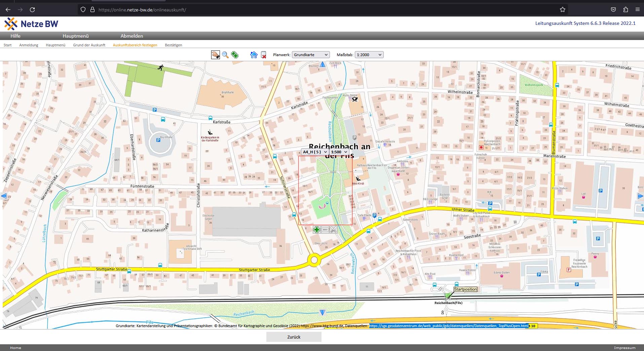This screenshot has height=351, width=644.
Task: Click the Netze BW logo
Action: point(31,24)
